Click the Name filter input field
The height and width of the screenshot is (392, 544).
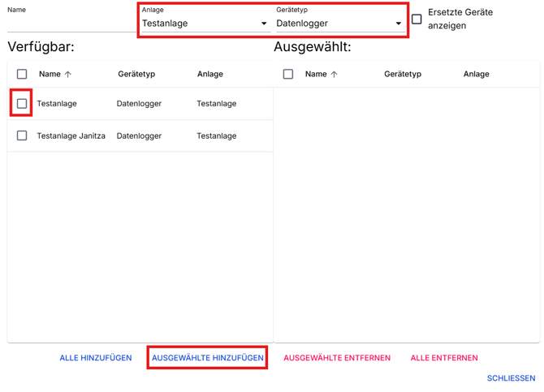(69, 23)
